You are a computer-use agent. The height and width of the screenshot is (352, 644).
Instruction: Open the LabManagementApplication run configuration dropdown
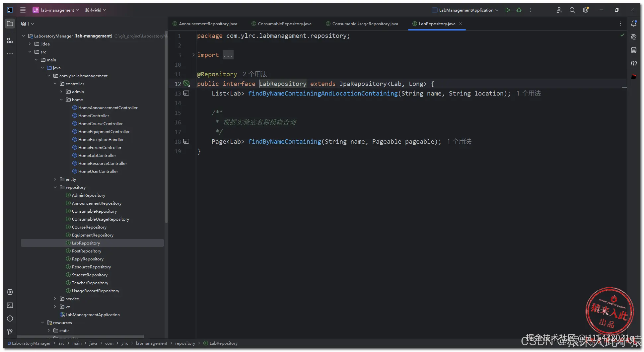click(465, 10)
